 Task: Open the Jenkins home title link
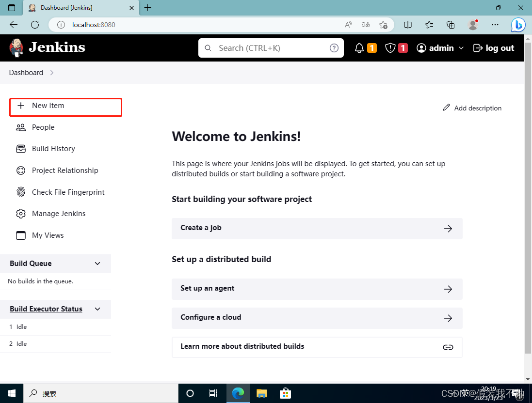(x=57, y=47)
